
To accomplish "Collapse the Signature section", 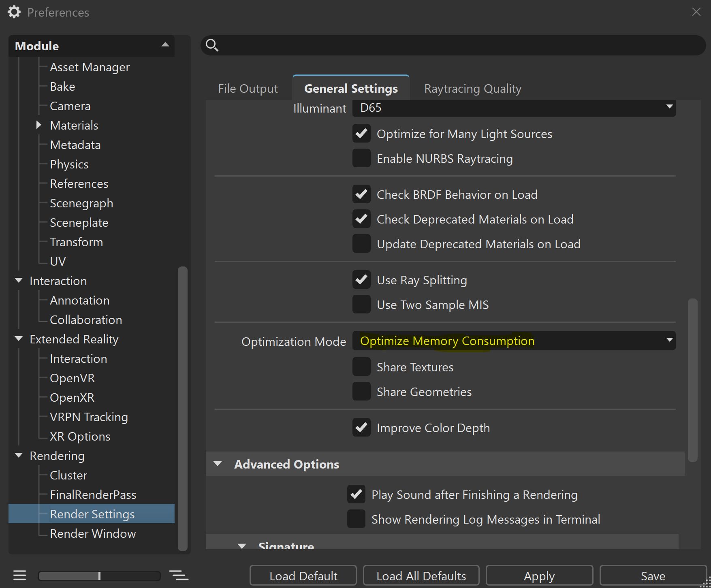I will tap(242, 545).
